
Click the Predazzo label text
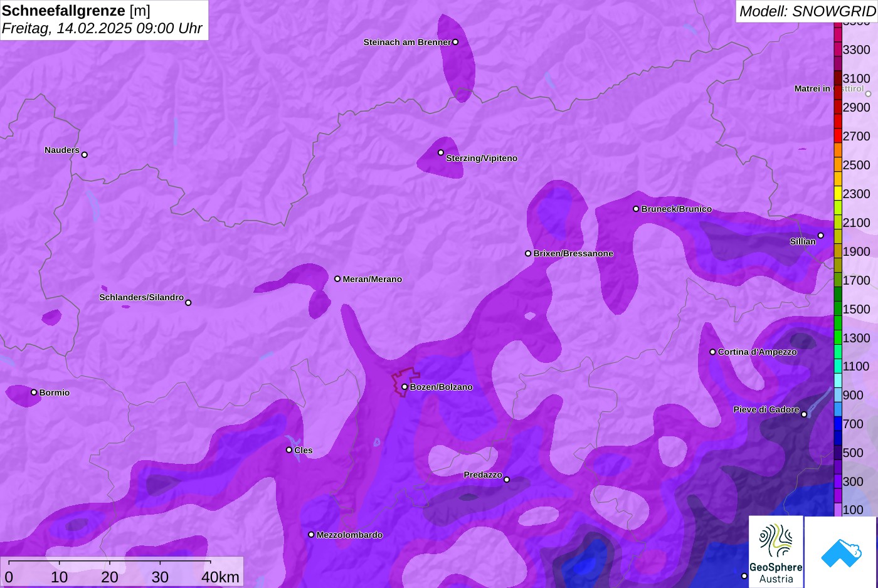pos(483,475)
